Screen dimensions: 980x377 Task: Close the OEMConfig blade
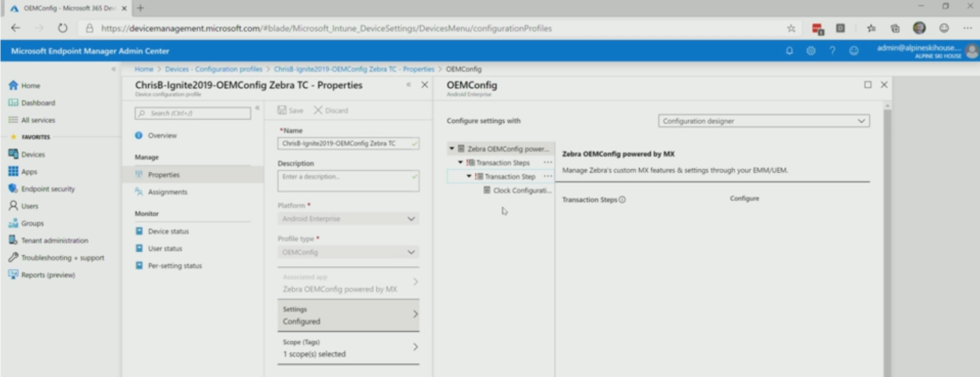coord(884,85)
